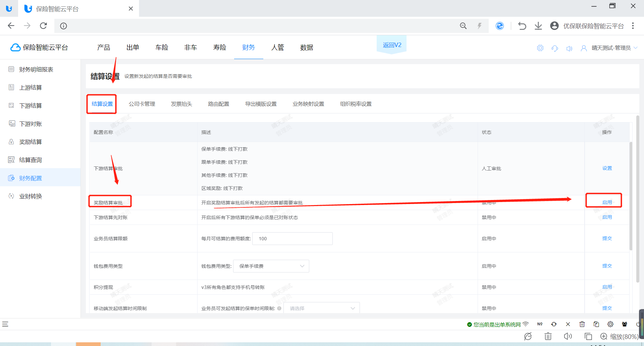Click the sync refresh icon in status bar

(554, 324)
